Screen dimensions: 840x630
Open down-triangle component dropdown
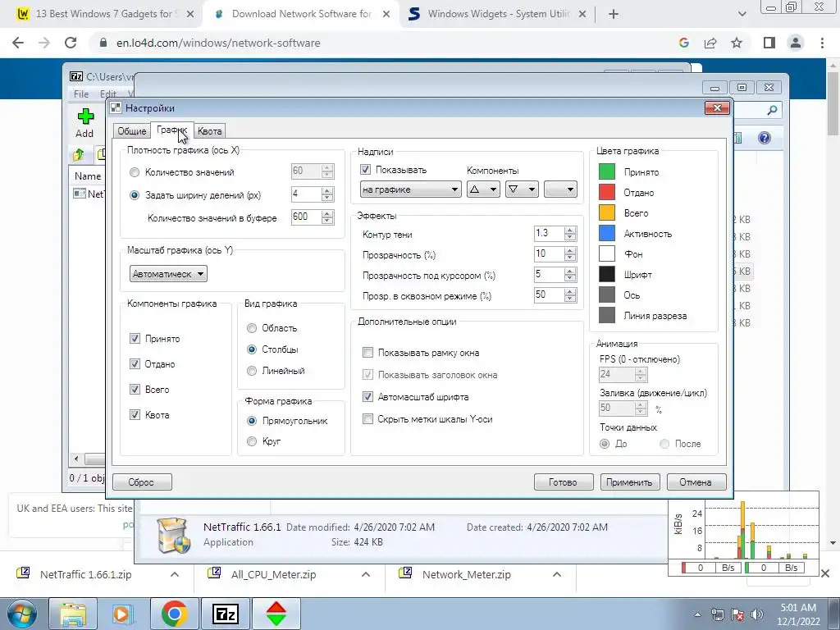pos(522,189)
